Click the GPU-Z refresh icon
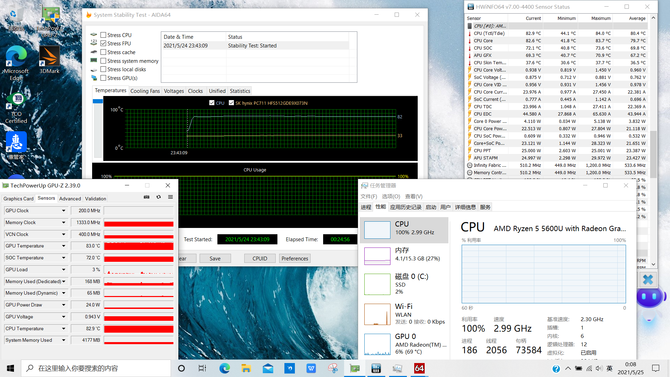The height and width of the screenshot is (377, 670). click(x=159, y=197)
